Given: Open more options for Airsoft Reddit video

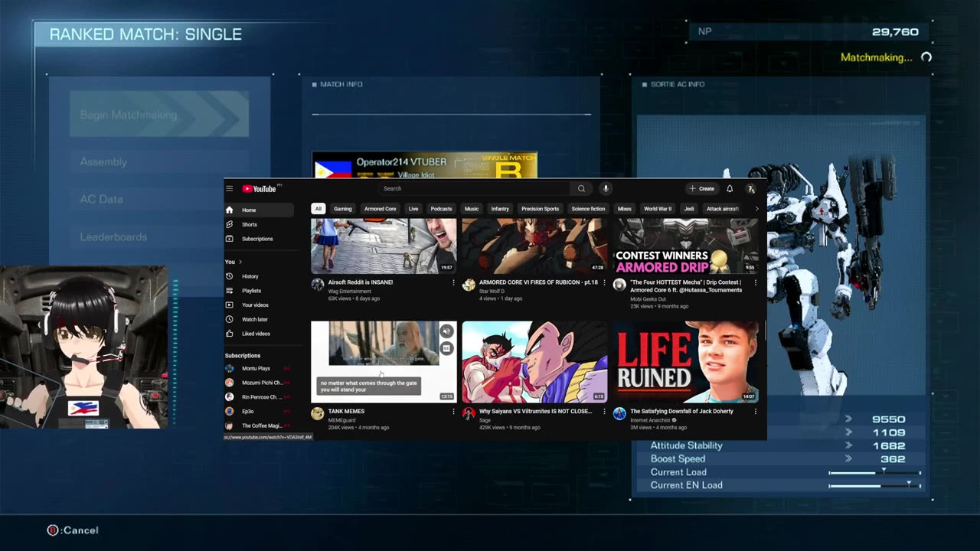Looking at the screenshot, I should [453, 282].
